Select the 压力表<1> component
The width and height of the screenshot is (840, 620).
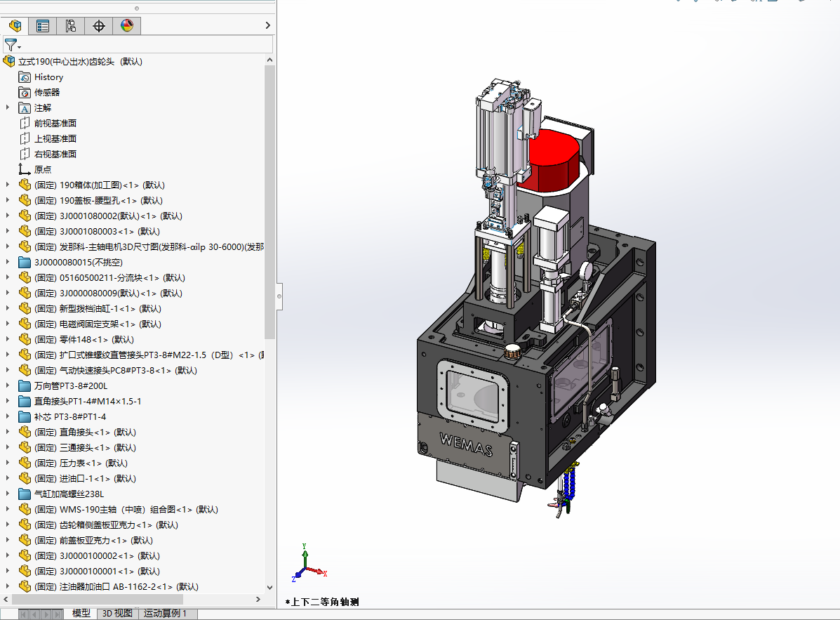(x=81, y=463)
